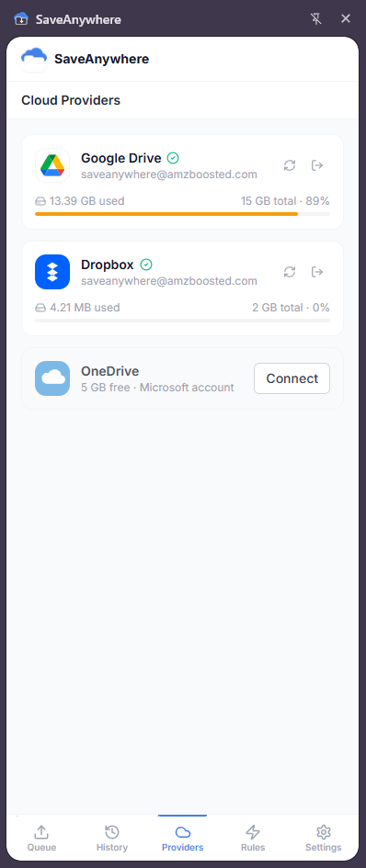This screenshot has height=868, width=366.
Task: Click the disk icon beside 13.39 GB used
Action: pyautogui.click(x=40, y=201)
